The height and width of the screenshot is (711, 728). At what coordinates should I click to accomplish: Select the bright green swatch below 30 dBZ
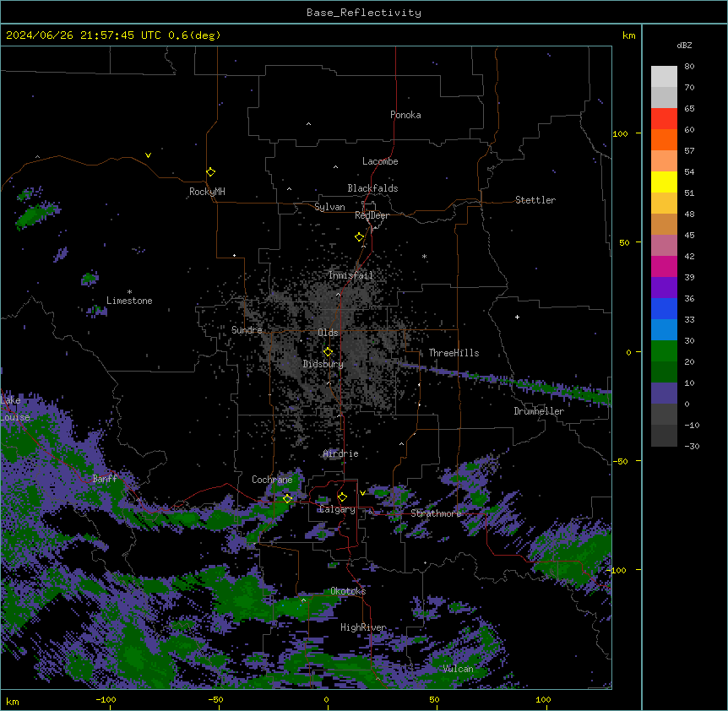[664, 351]
